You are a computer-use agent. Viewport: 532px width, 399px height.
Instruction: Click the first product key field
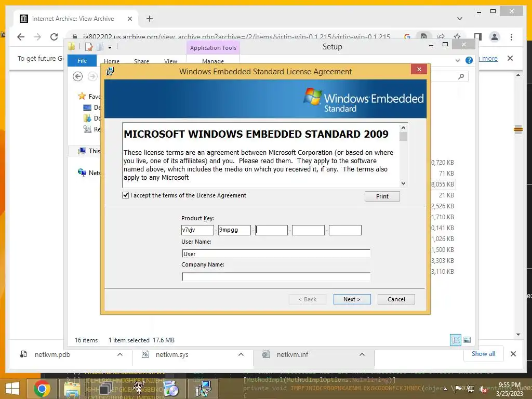[x=197, y=230]
